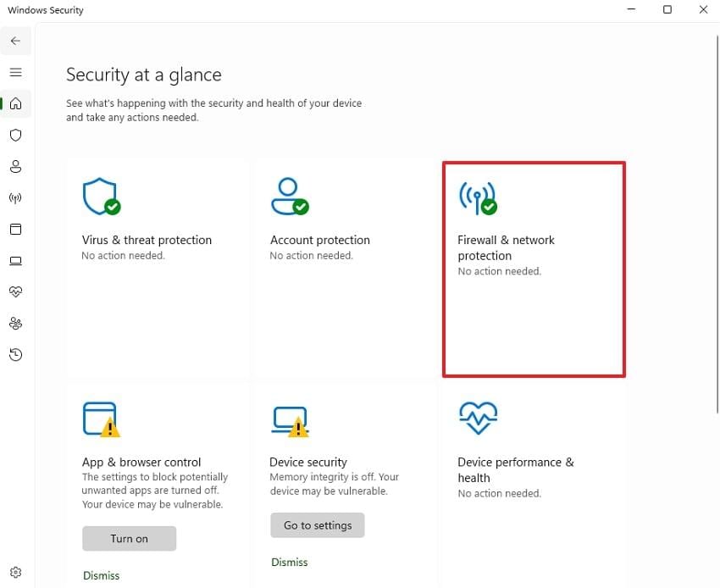Click the Device performance heart icon

click(x=478, y=418)
